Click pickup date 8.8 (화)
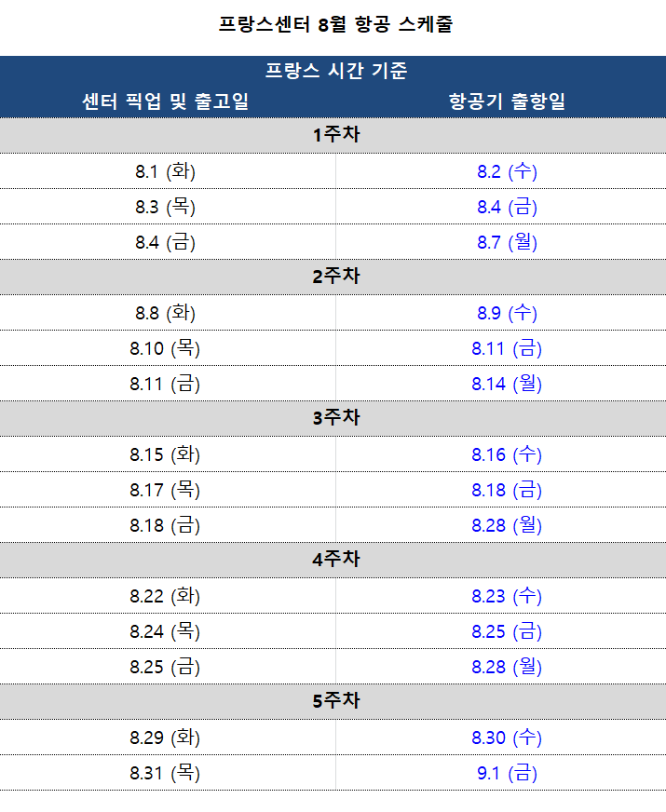Screen dimensions: 666x812 (x=165, y=313)
